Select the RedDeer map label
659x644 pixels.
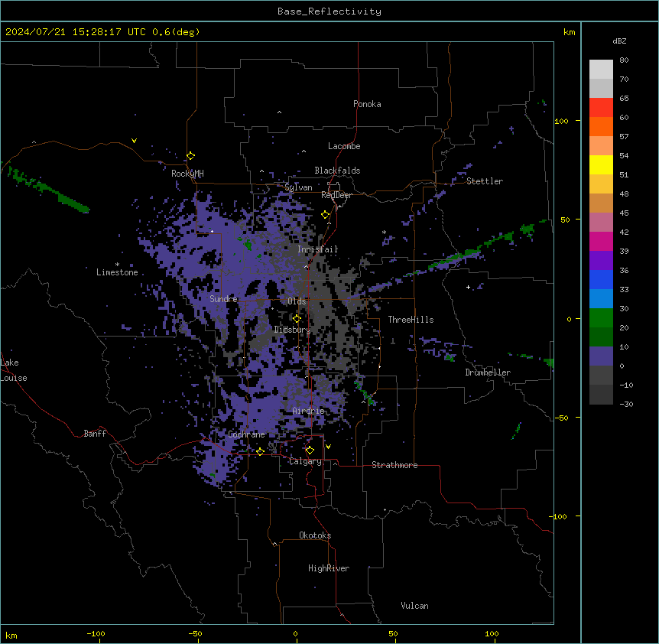coord(336,195)
